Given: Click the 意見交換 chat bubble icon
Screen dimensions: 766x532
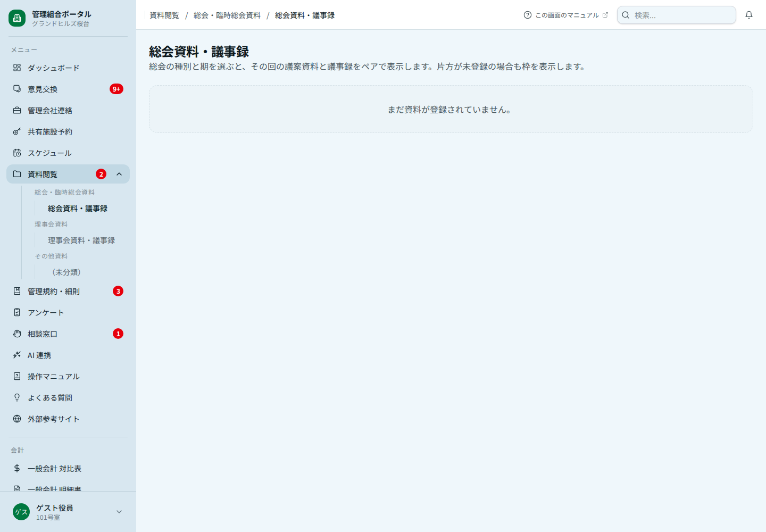Looking at the screenshot, I should click(17, 89).
